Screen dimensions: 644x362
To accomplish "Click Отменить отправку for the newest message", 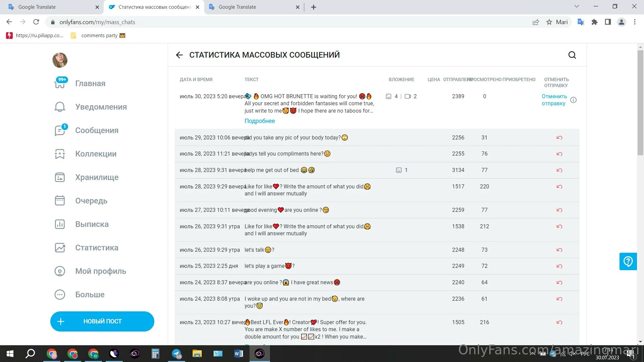I will tap(554, 100).
